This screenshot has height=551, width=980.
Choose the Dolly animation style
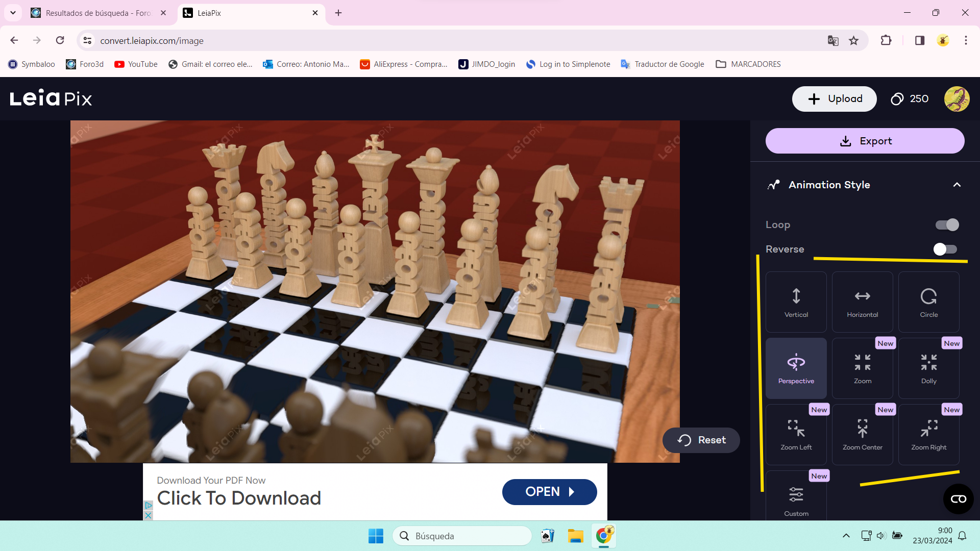pyautogui.click(x=928, y=368)
